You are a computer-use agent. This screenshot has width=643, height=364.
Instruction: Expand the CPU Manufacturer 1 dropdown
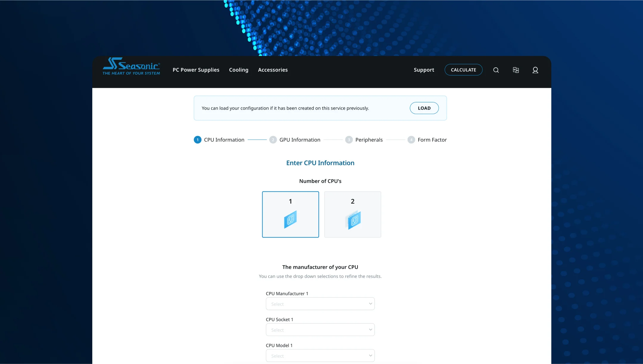click(x=320, y=304)
